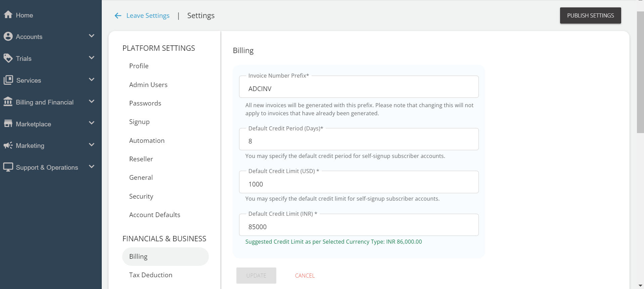Image resolution: width=644 pixels, height=289 pixels.
Task: Click the invoice prefix help text
Action: click(x=359, y=109)
